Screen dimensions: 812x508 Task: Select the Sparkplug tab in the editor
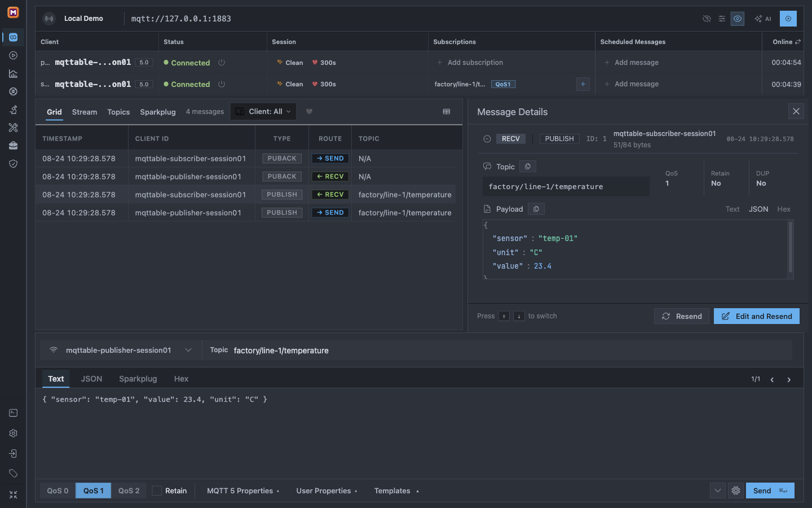point(138,379)
